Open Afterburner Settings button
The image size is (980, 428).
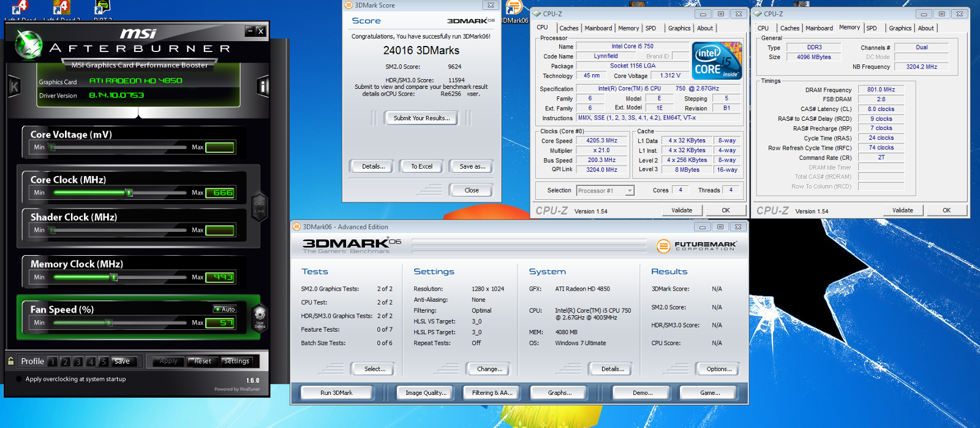(x=236, y=361)
